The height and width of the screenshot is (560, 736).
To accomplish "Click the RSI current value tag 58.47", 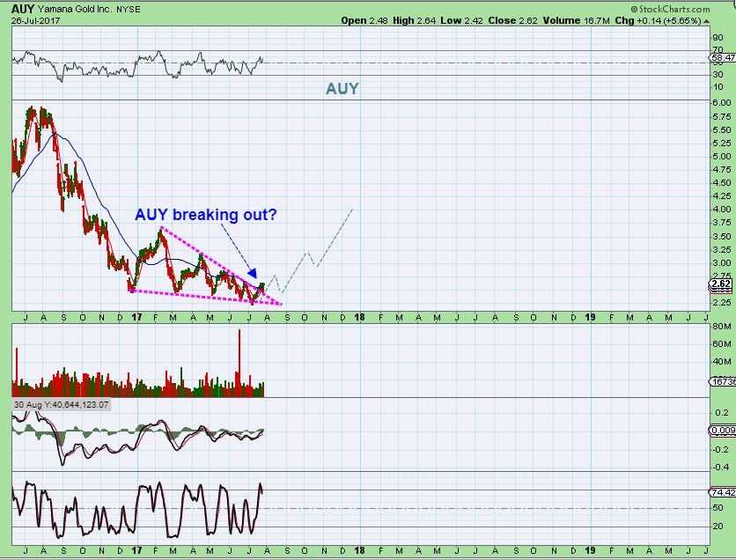I will [x=723, y=58].
